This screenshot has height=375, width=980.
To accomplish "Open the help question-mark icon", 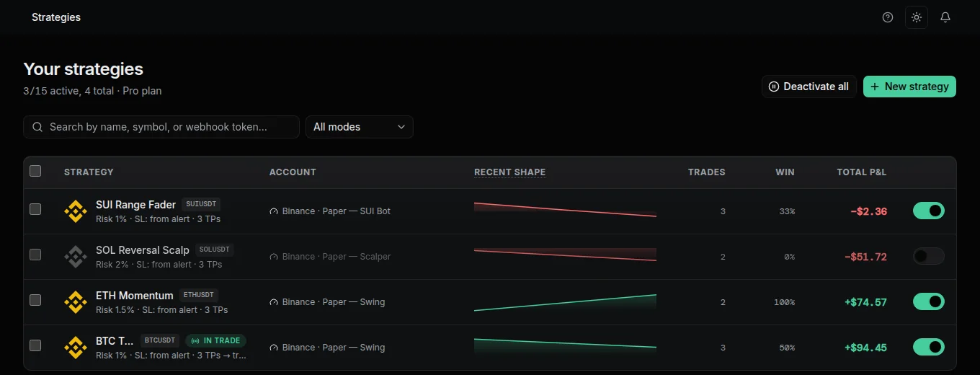I will click(888, 17).
